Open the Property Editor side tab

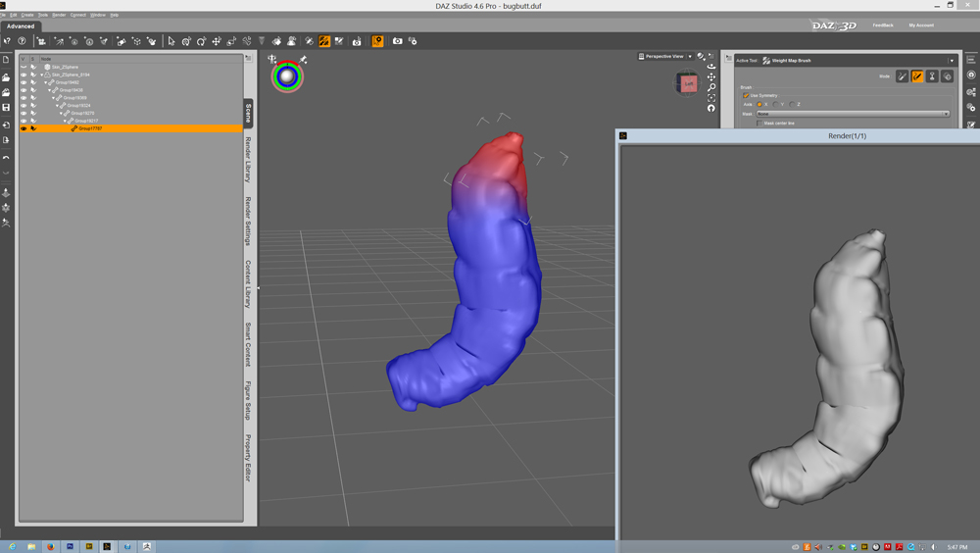(x=248, y=458)
